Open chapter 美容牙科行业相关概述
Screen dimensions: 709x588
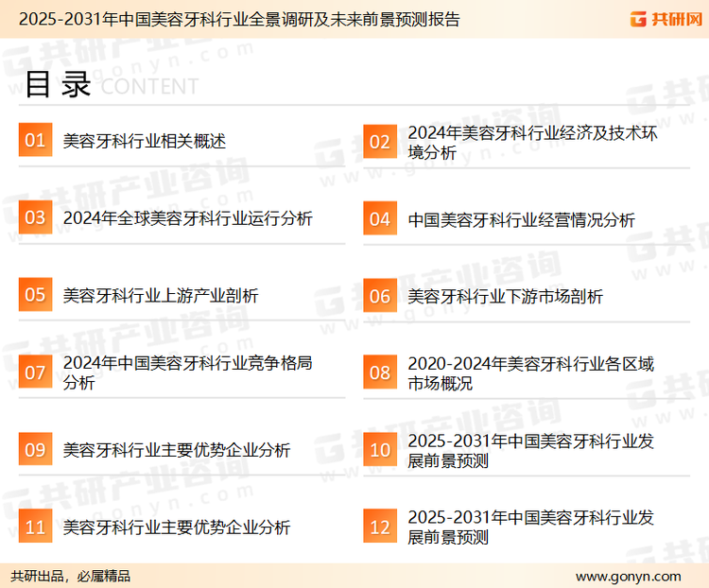[145, 141]
